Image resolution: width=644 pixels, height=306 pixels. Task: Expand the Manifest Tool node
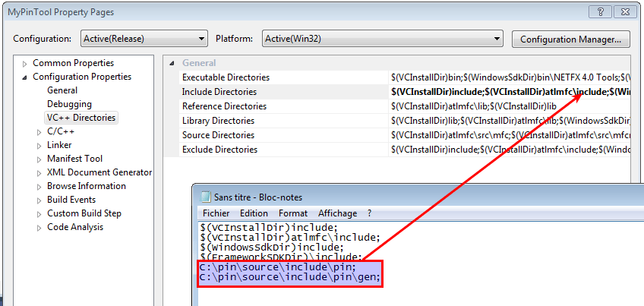[x=39, y=159]
